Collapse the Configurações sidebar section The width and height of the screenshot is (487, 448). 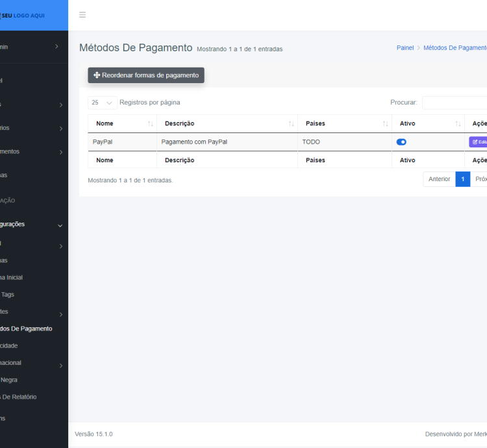60,225
